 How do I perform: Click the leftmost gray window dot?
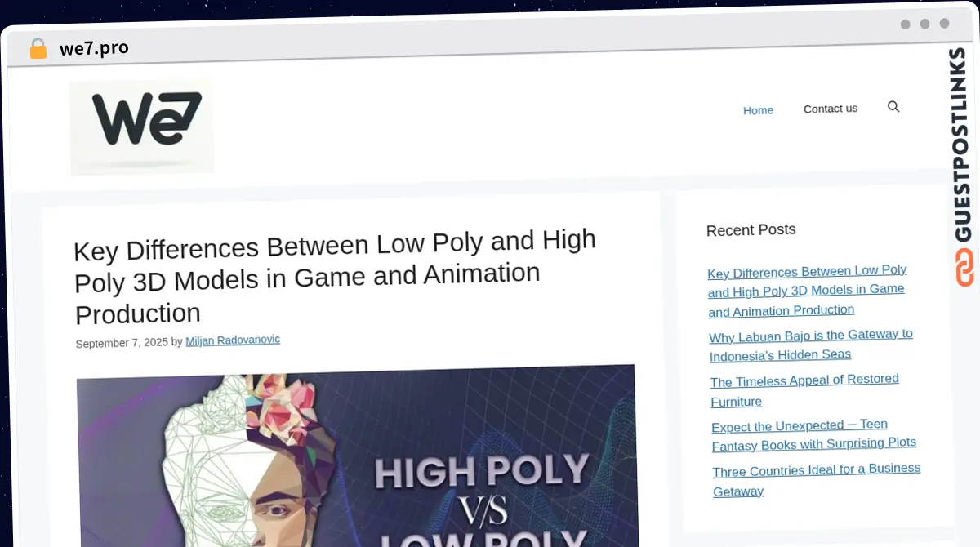tap(905, 24)
